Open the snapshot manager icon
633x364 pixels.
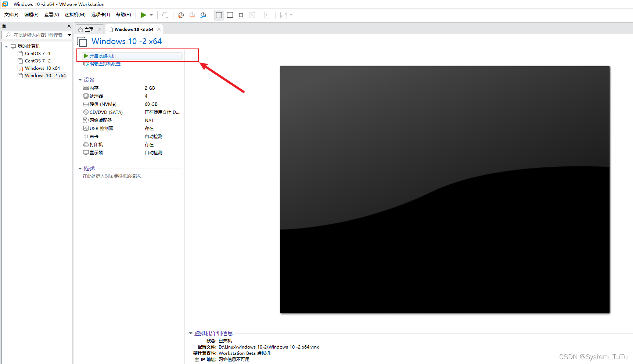pos(203,15)
